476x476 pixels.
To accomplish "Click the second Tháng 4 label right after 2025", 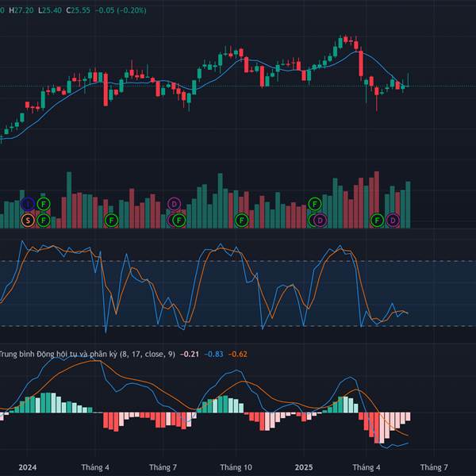I will [x=366, y=467].
